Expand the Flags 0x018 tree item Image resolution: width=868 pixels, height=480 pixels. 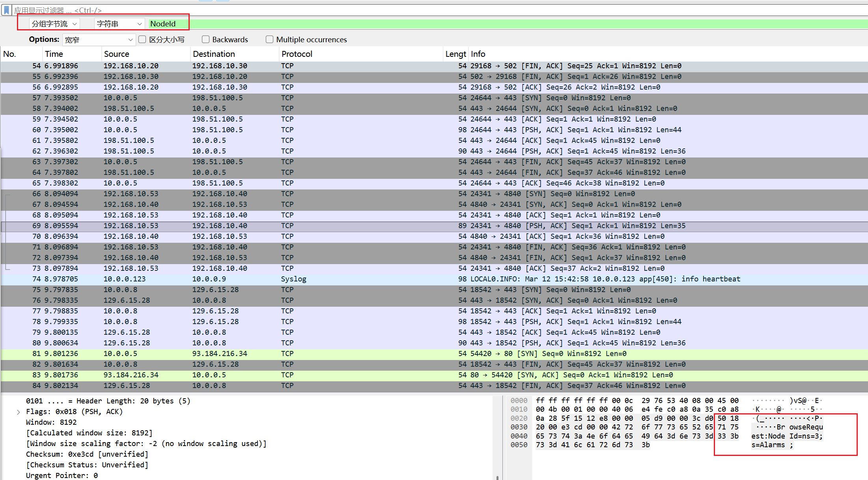click(x=18, y=412)
